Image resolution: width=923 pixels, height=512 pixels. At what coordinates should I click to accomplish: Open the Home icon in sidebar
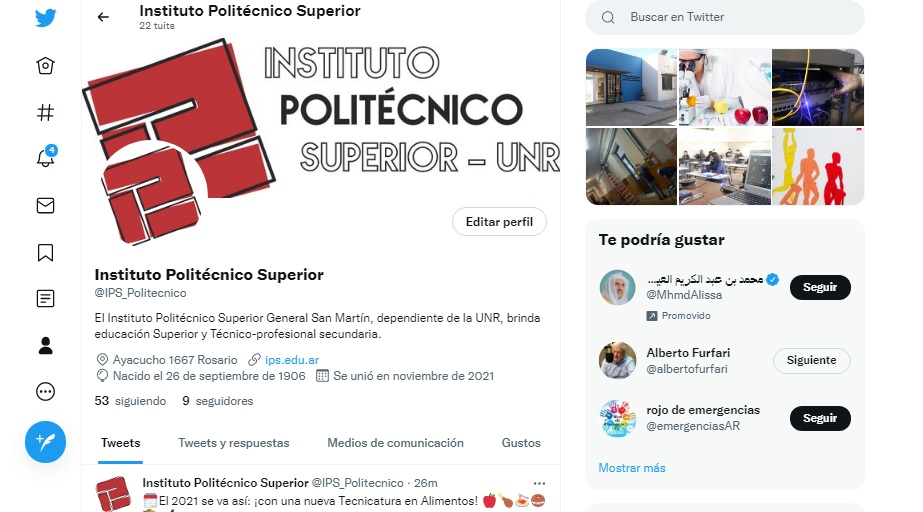coord(45,65)
